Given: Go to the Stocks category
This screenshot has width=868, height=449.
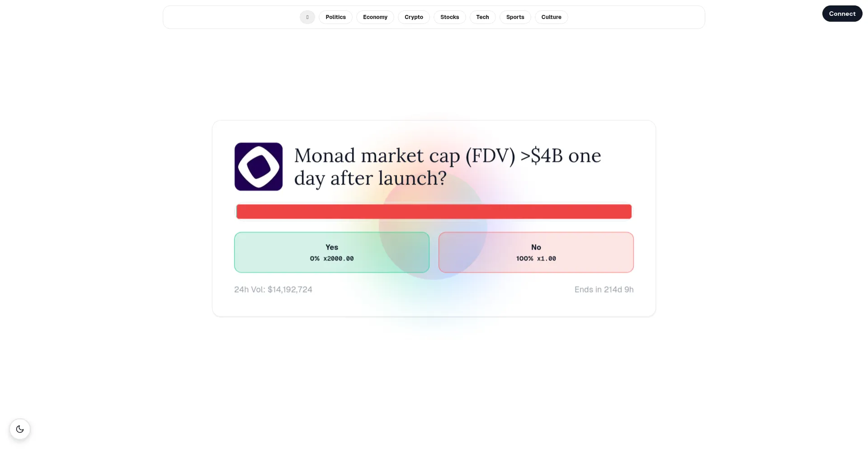Looking at the screenshot, I should point(449,17).
